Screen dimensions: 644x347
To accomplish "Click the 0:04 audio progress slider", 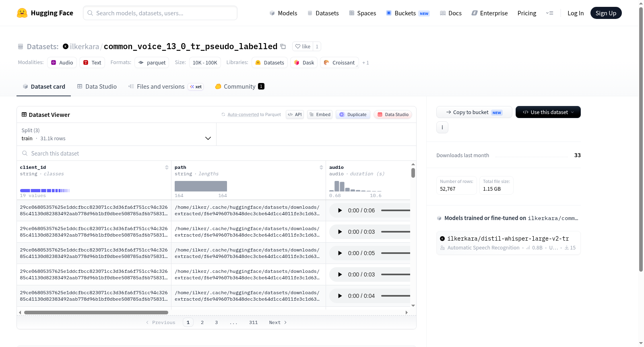I will 396,296.
